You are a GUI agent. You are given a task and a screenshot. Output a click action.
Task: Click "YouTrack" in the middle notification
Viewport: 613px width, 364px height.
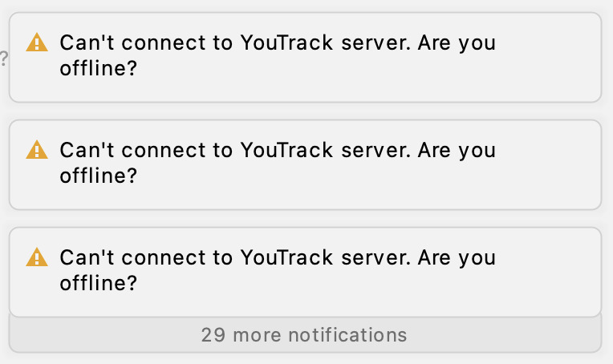pos(286,150)
